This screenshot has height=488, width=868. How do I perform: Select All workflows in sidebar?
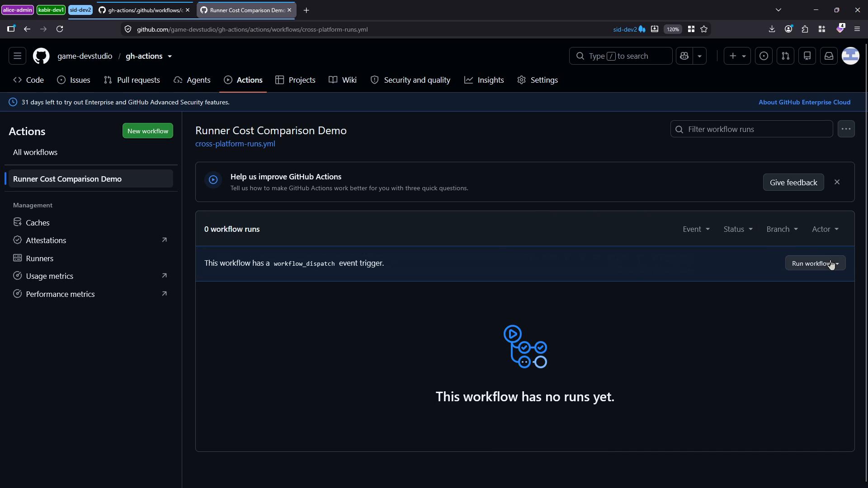coord(90,152)
